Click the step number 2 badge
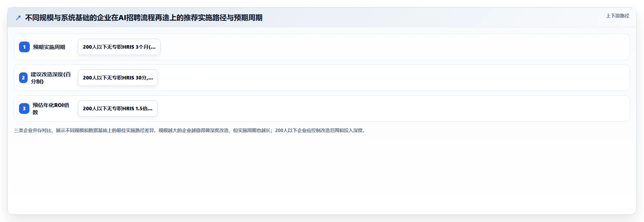The width and height of the screenshot is (644, 222). (x=23, y=78)
